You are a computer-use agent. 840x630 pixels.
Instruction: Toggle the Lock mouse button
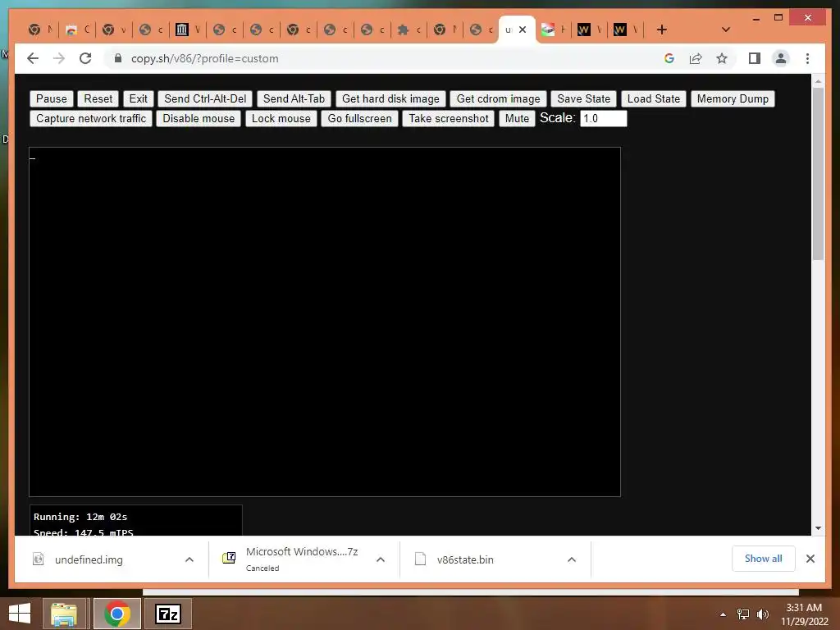(x=281, y=118)
